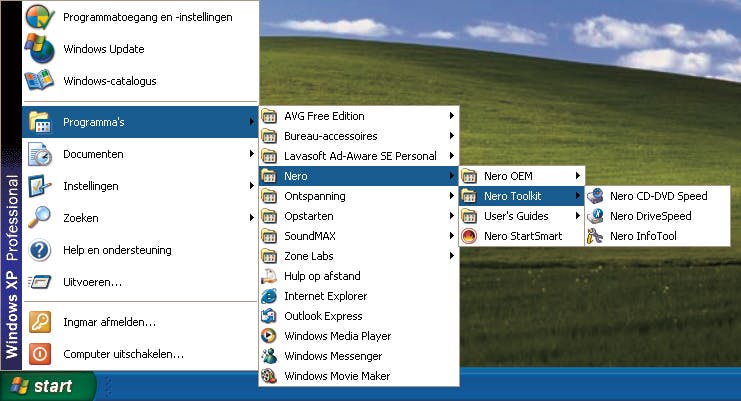Click the Hulp op afstand label
The image size is (741, 401).
click(x=322, y=276)
